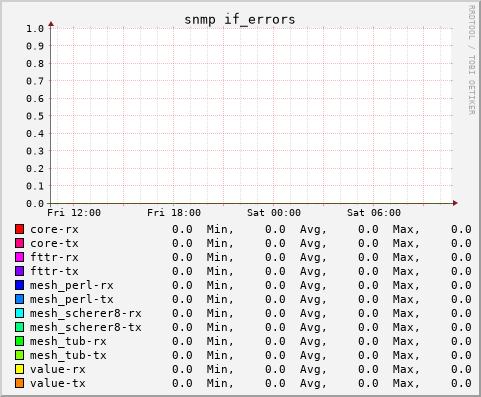Click the RRDTOOL / TOBI OETIKER watermark
The image size is (481, 397).
(x=471, y=60)
